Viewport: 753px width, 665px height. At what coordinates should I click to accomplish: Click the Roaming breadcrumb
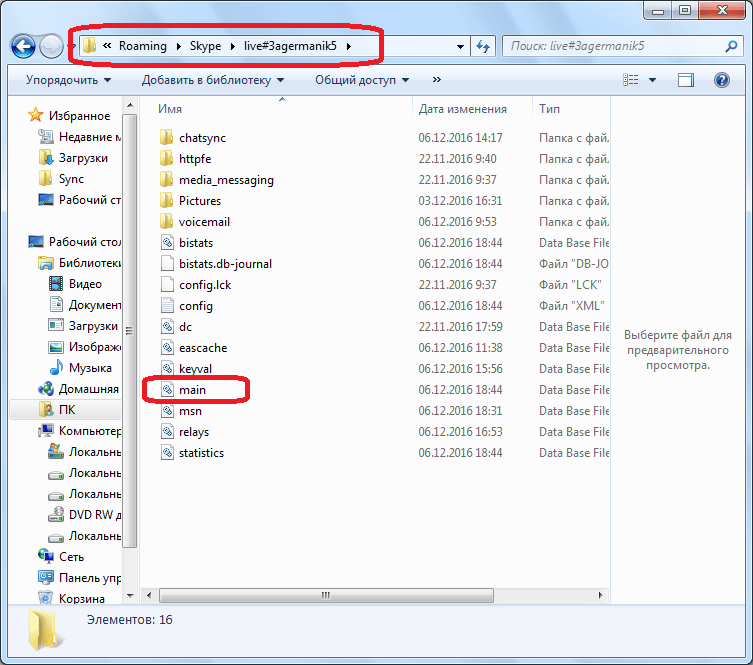coord(143,46)
